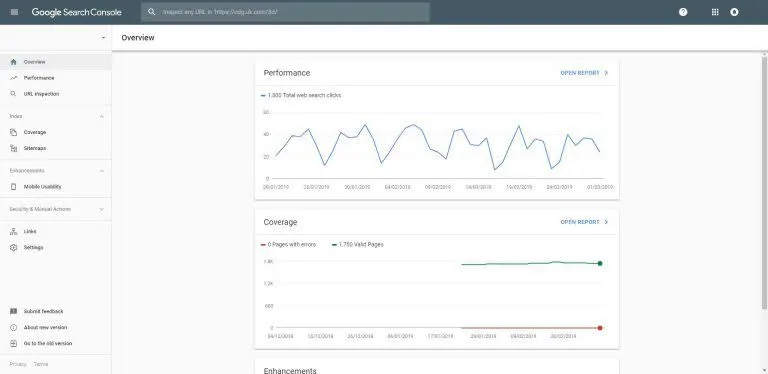
Task: Open the property selector dropdown arrow
Action: point(103,38)
